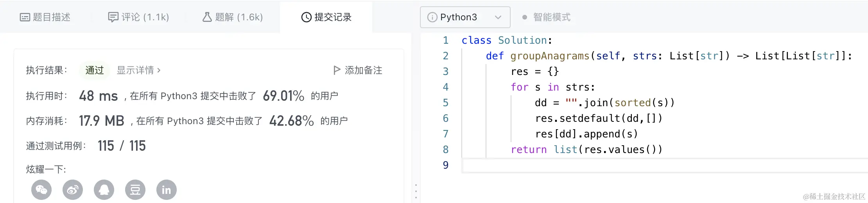The height and width of the screenshot is (203, 868).
Task: Expand 显示详情 result details
Action: click(138, 70)
